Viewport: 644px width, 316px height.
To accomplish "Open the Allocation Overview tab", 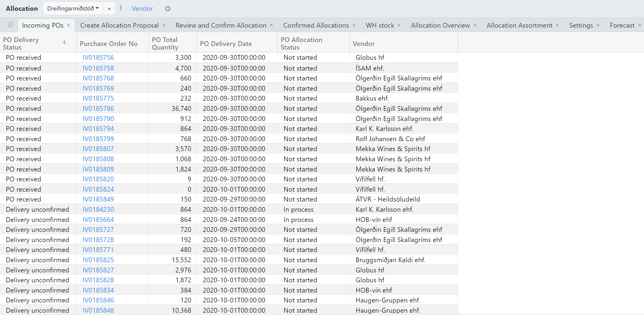I will [x=440, y=26].
